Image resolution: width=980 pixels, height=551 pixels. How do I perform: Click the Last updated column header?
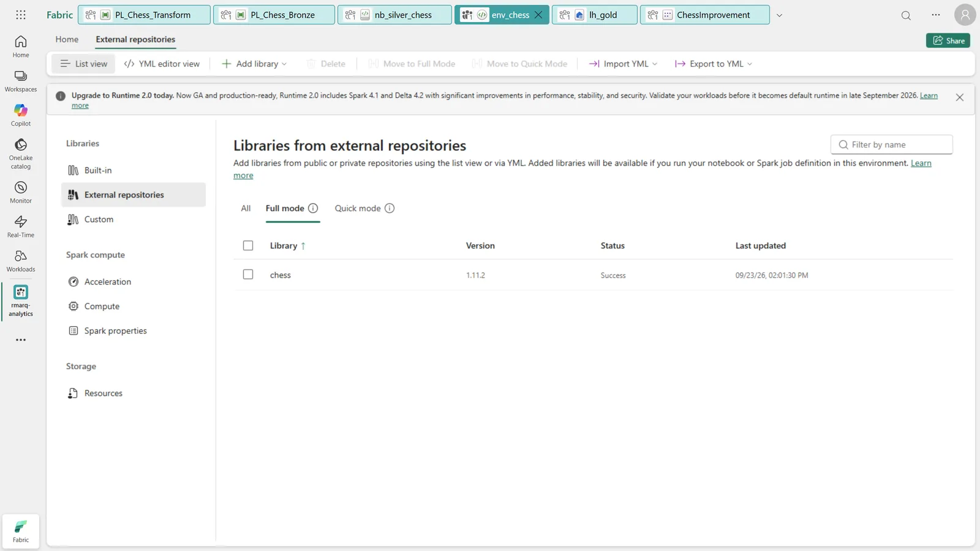tap(761, 246)
